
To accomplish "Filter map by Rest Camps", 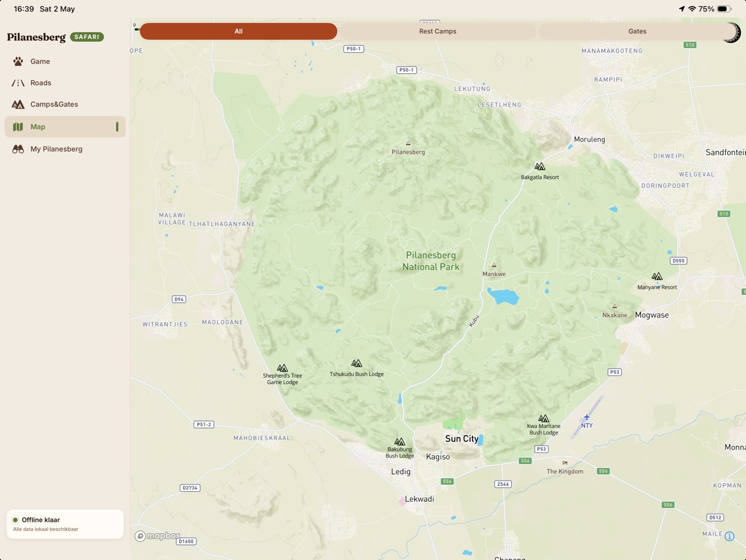I will [x=438, y=31].
